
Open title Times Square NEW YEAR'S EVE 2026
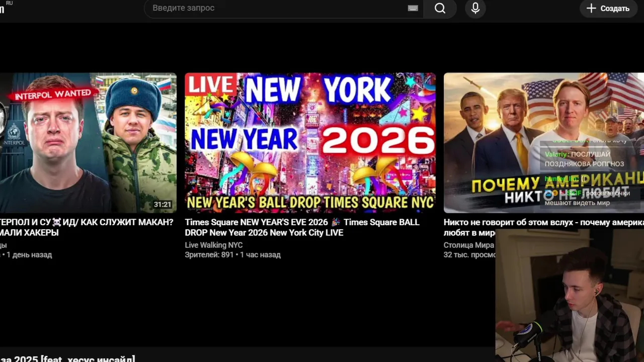(x=302, y=227)
